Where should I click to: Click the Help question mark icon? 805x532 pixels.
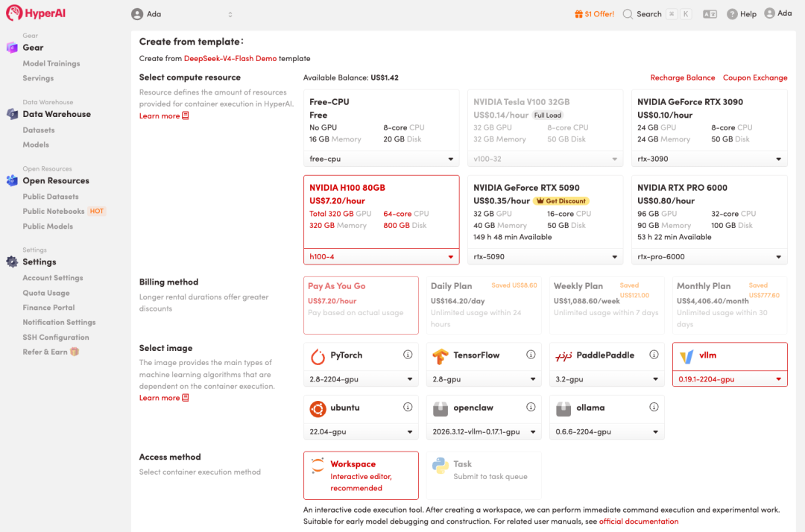[x=732, y=14]
